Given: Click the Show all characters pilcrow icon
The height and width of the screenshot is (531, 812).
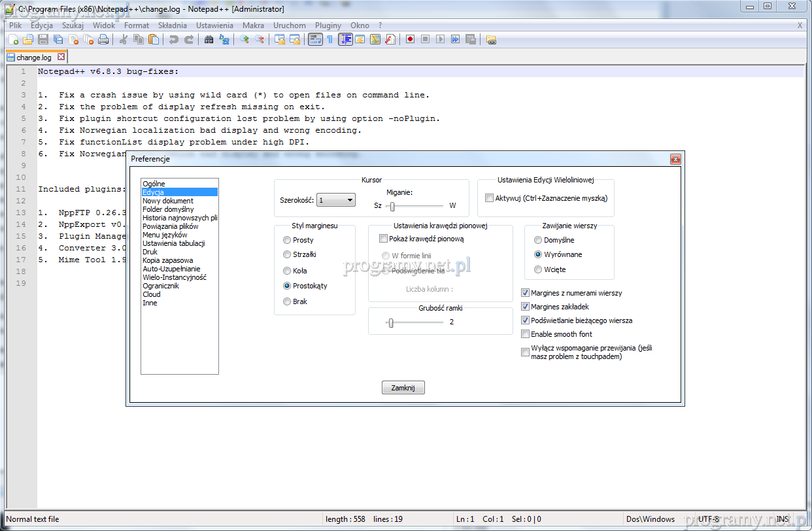Looking at the screenshot, I should click(330, 40).
